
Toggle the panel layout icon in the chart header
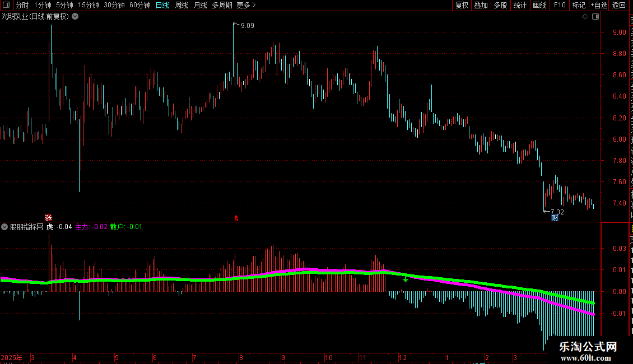[x=595, y=17]
